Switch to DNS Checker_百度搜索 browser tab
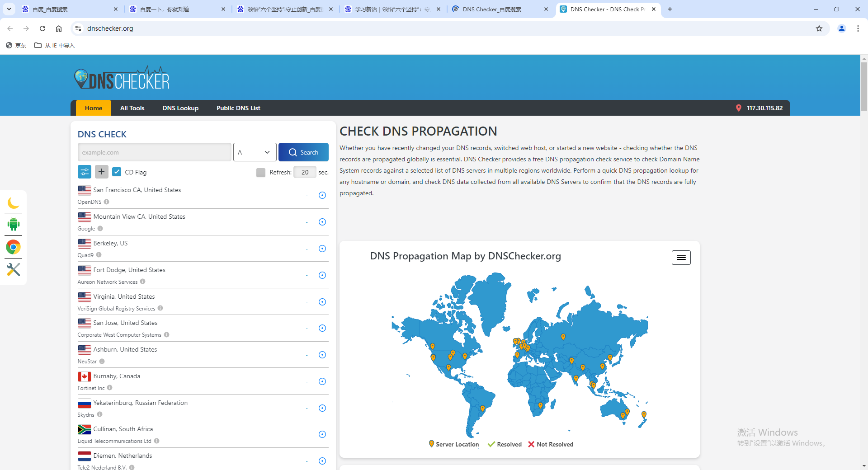868x470 pixels. pos(500,9)
